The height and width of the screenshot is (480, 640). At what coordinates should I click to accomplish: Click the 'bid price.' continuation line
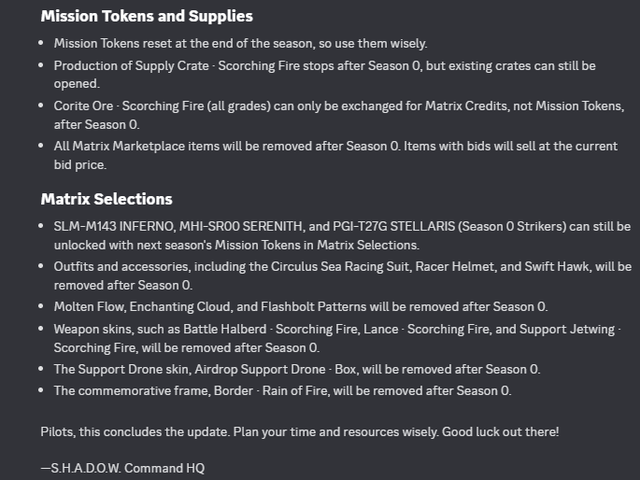[x=80, y=164]
